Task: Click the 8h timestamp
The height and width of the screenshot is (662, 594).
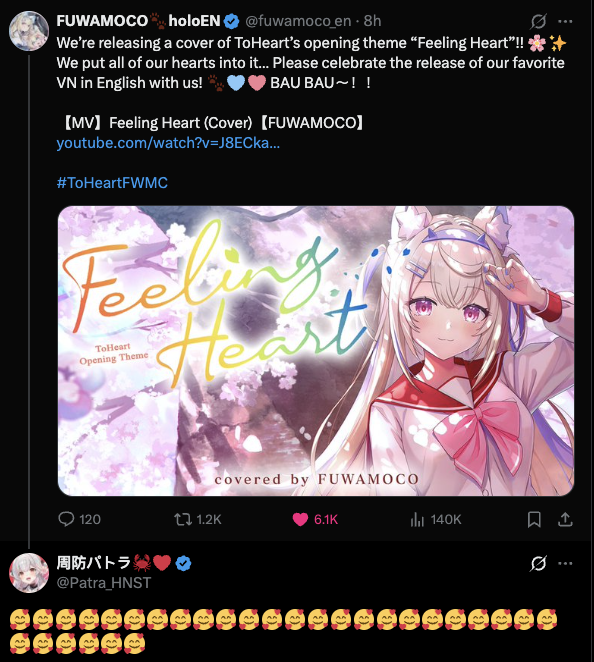Action: [372, 21]
